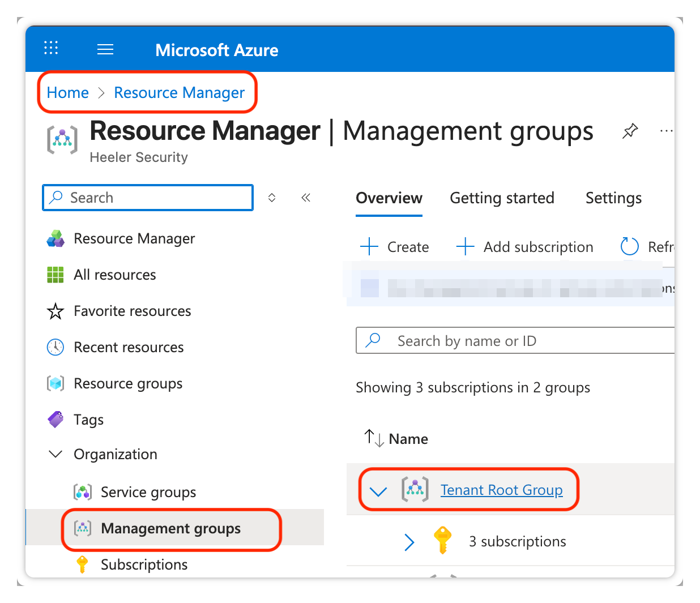This screenshot has height=603, width=700.
Task: Select Management groups in sidebar
Action: tap(171, 528)
